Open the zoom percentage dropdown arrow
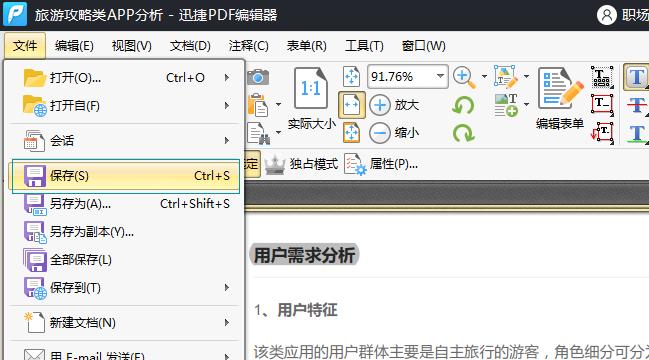Screen dimensions: 649x360 (440, 76)
